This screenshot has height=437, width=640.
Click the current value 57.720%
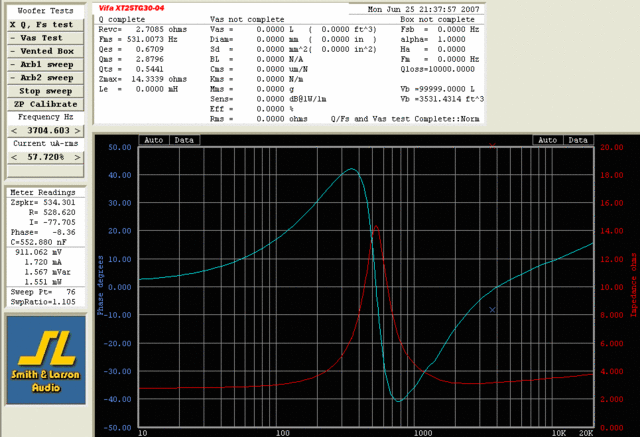[x=46, y=157]
